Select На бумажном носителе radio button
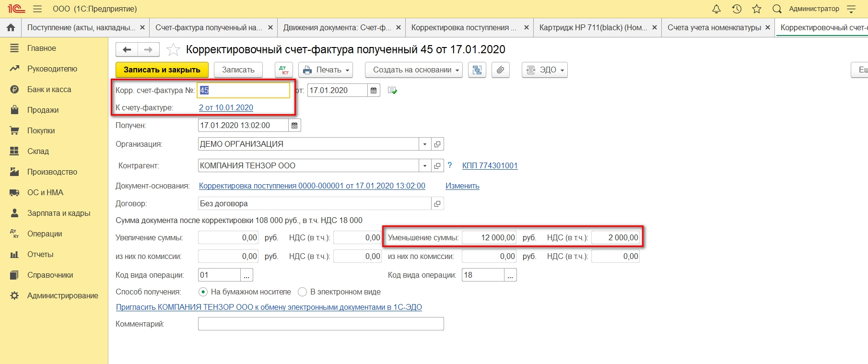This screenshot has height=364, width=868. 203,292
